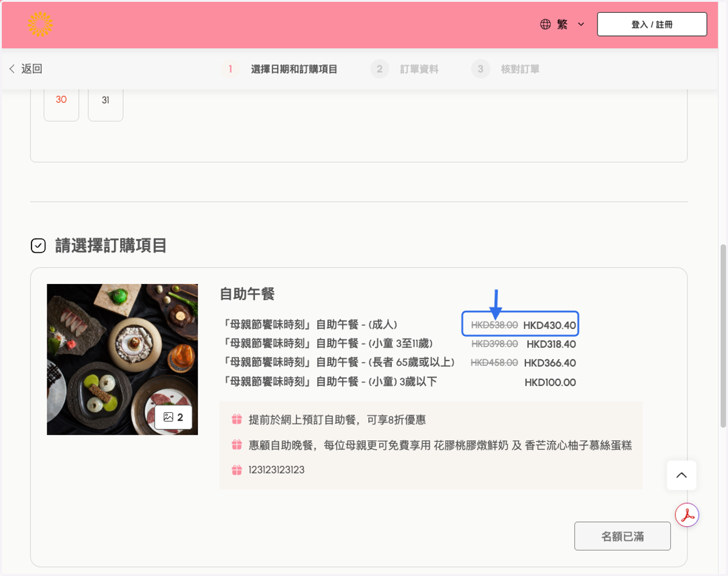The image size is (728, 576).
Task: Expand the language dropdown chevron
Action: pyautogui.click(x=581, y=25)
